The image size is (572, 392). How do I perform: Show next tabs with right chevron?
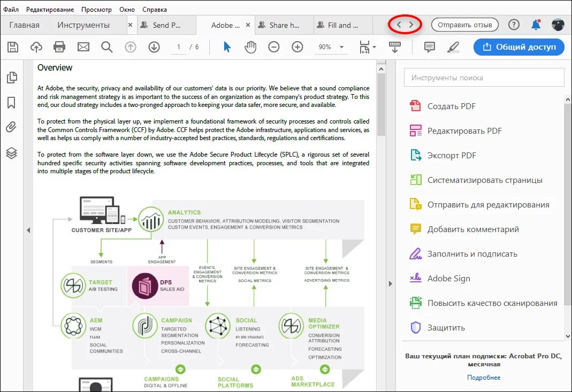[x=411, y=25]
